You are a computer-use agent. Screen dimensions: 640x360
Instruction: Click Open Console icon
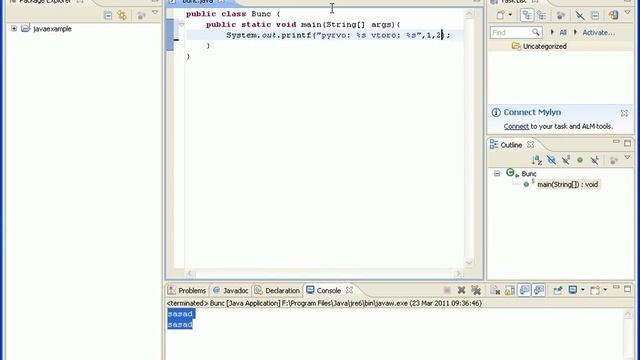(595, 290)
